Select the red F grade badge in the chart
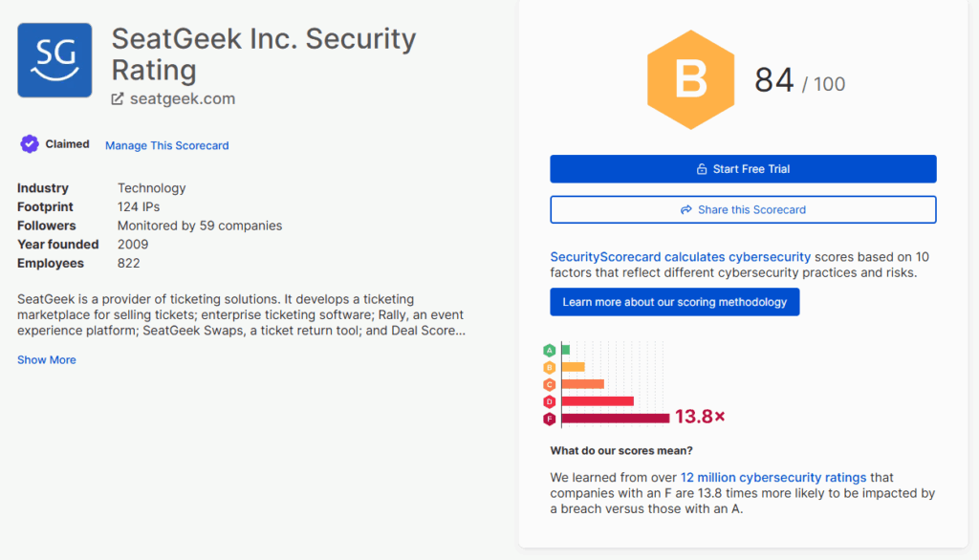This screenshot has width=979, height=560. [x=549, y=419]
